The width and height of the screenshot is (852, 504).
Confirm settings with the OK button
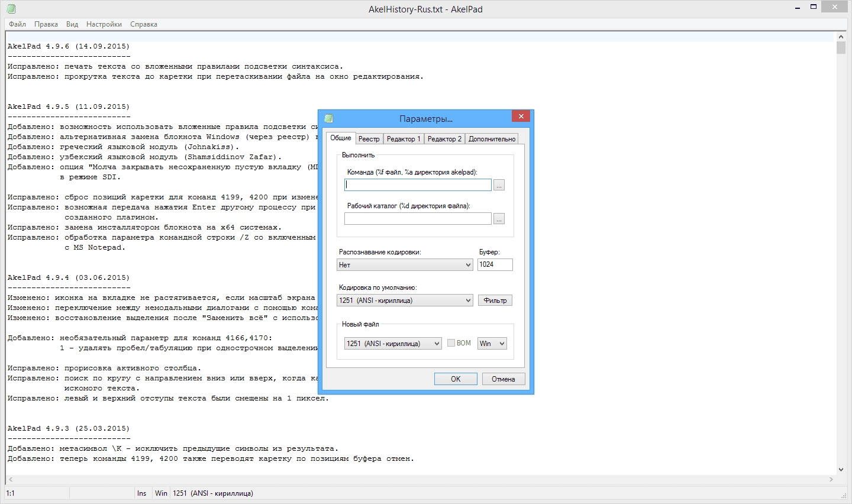(x=456, y=379)
